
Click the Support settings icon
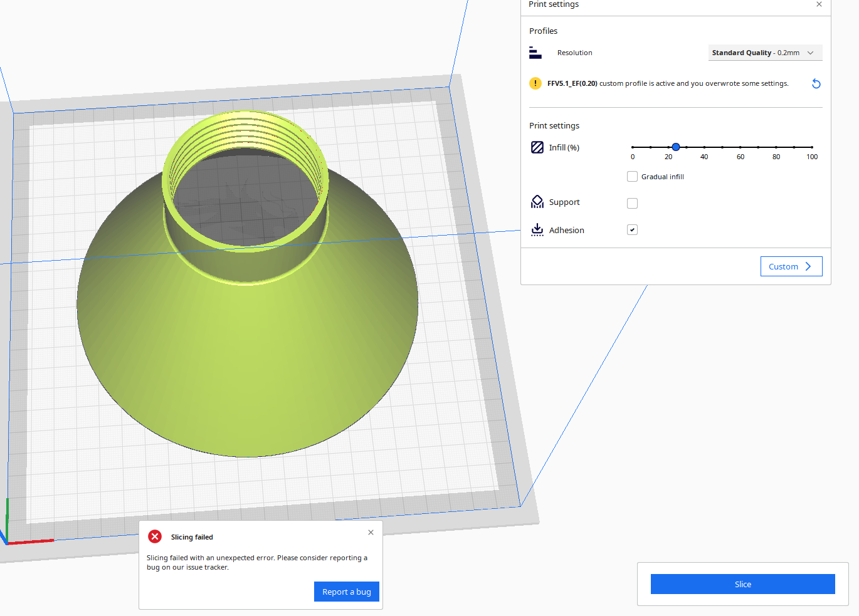pos(537,201)
